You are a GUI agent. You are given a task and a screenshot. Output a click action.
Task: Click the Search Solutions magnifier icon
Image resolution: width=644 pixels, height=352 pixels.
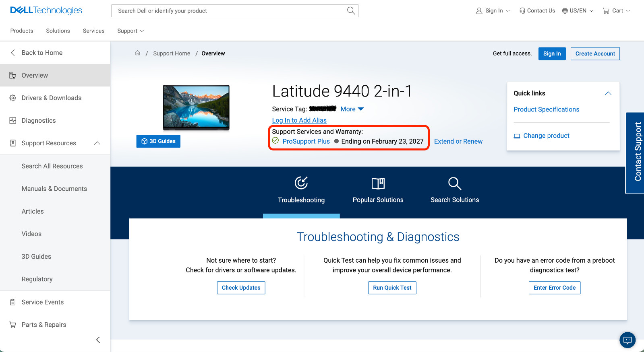tap(455, 183)
